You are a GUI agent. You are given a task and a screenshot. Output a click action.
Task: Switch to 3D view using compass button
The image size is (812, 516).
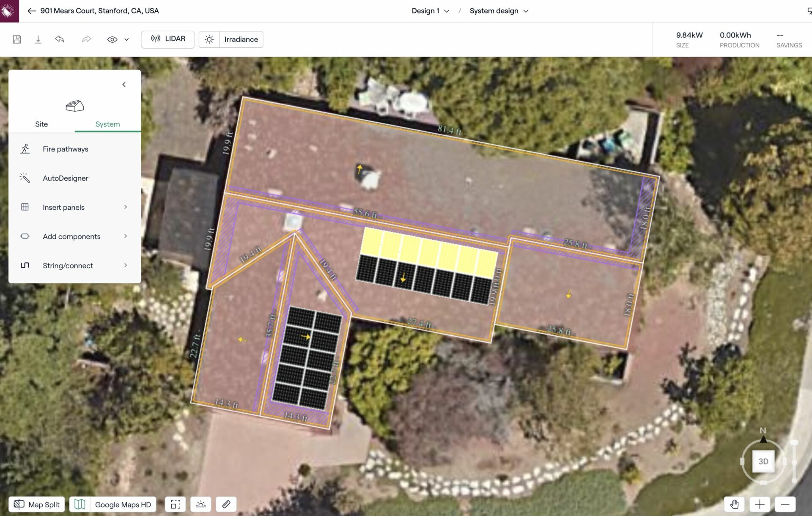[x=763, y=461]
